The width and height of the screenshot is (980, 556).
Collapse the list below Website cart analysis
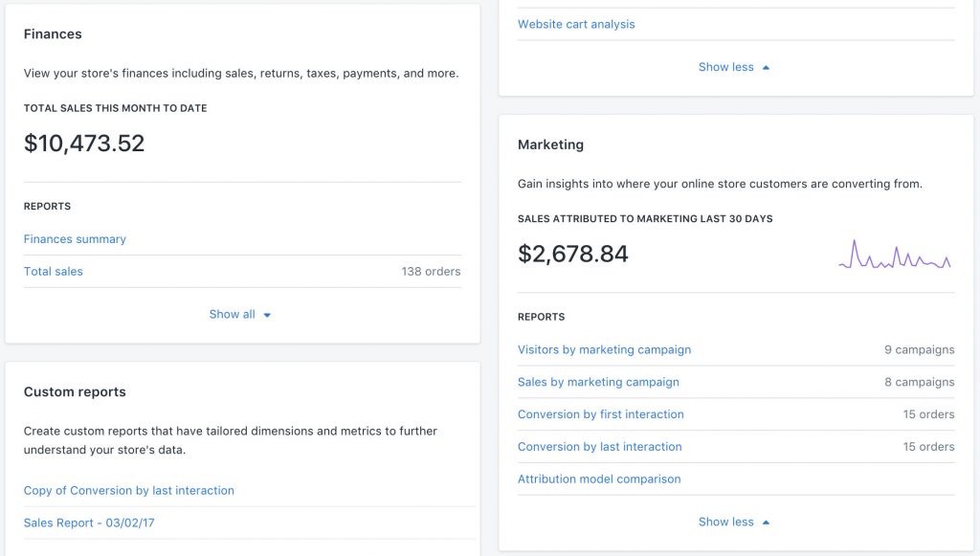click(x=725, y=67)
